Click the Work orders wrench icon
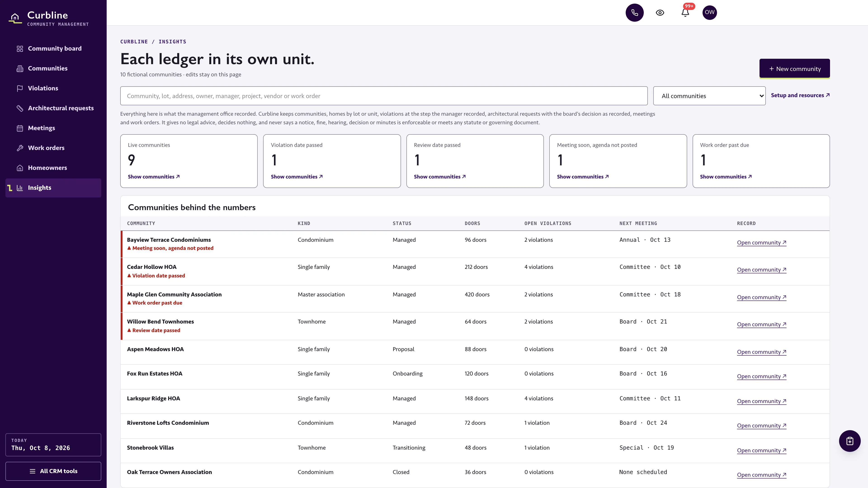The height and width of the screenshot is (488, 868). [x=20, y=148]
